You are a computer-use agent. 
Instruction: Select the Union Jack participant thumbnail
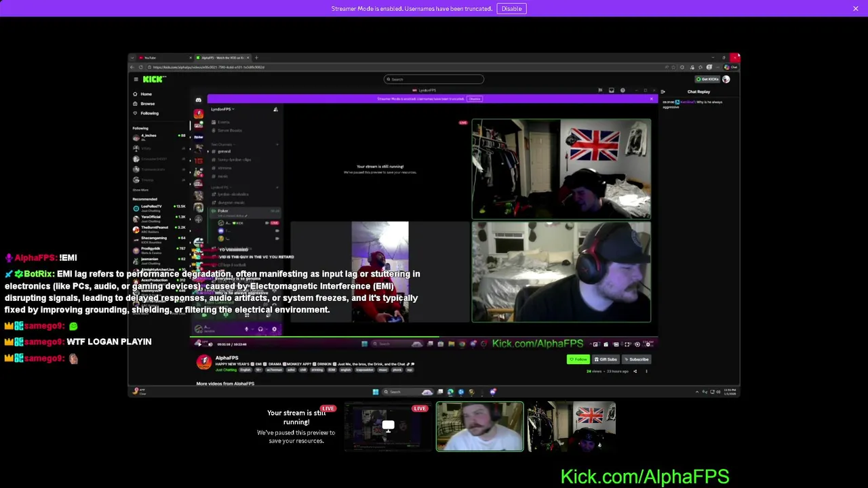[x=572, y=426]
